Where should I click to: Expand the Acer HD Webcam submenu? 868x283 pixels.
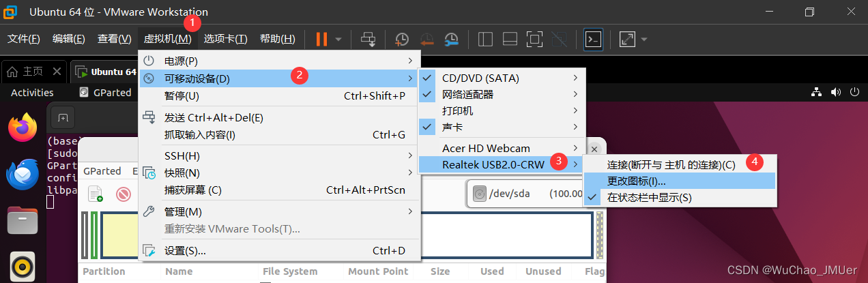pos(502,148)
